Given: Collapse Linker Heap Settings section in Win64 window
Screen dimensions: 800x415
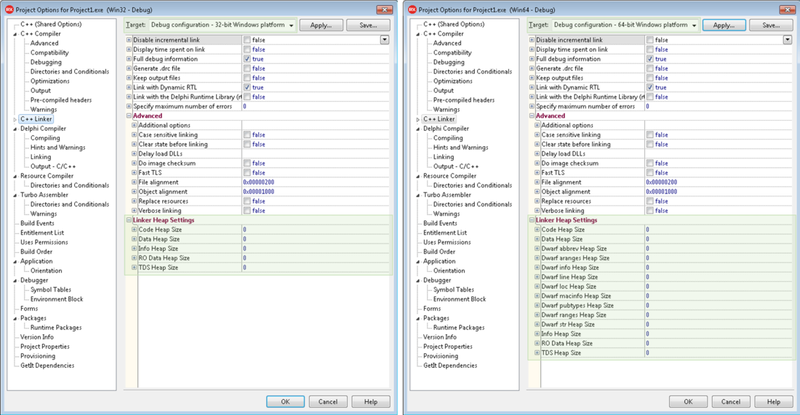Looking at the screenshot, I should coord(532,220).
